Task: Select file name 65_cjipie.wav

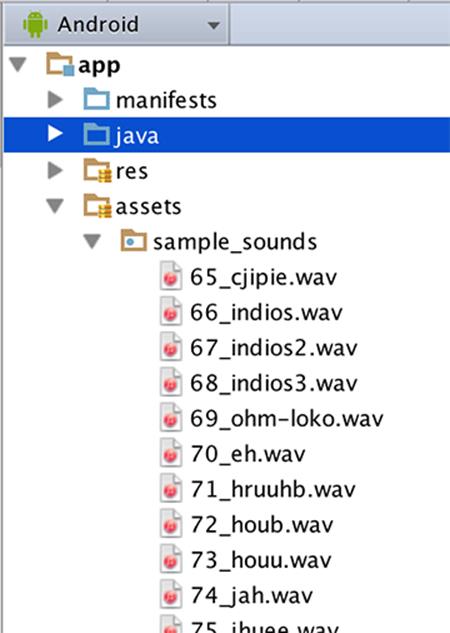Action: (x=264, y=278)
